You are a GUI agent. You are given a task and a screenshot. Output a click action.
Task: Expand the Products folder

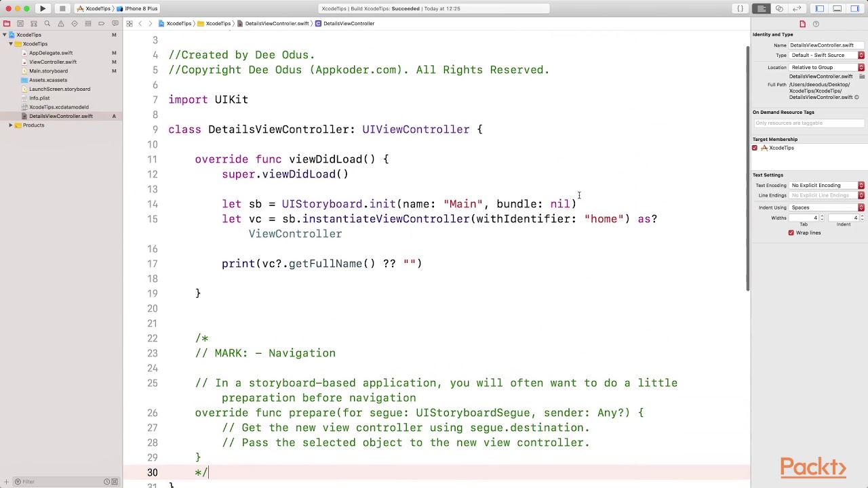11,125
